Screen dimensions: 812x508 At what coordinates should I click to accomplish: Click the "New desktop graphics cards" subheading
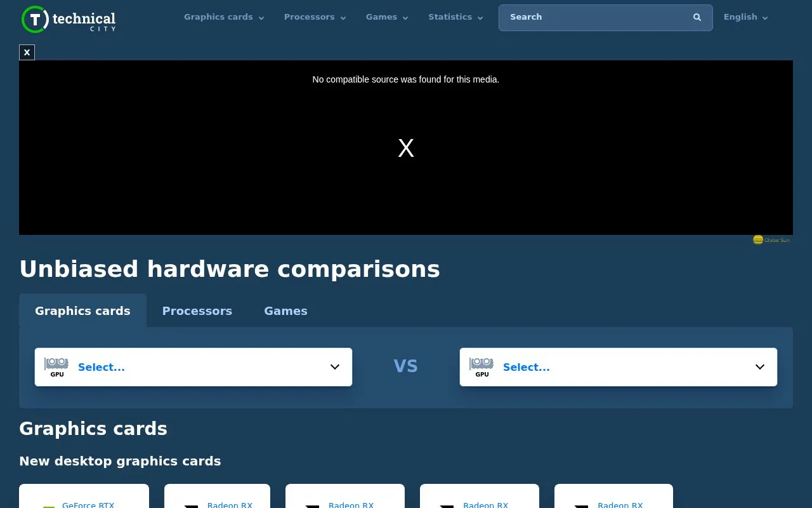[x=120, y=461]
